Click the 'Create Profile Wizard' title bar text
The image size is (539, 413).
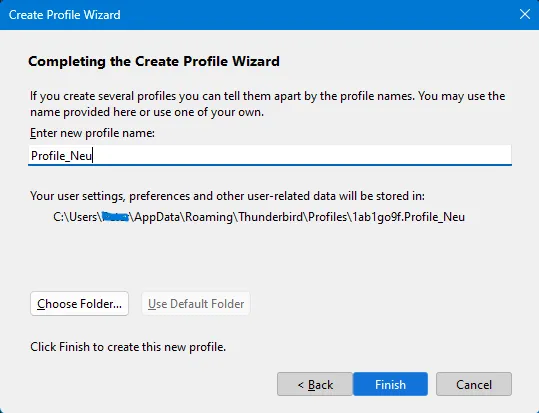pos(65,15)
